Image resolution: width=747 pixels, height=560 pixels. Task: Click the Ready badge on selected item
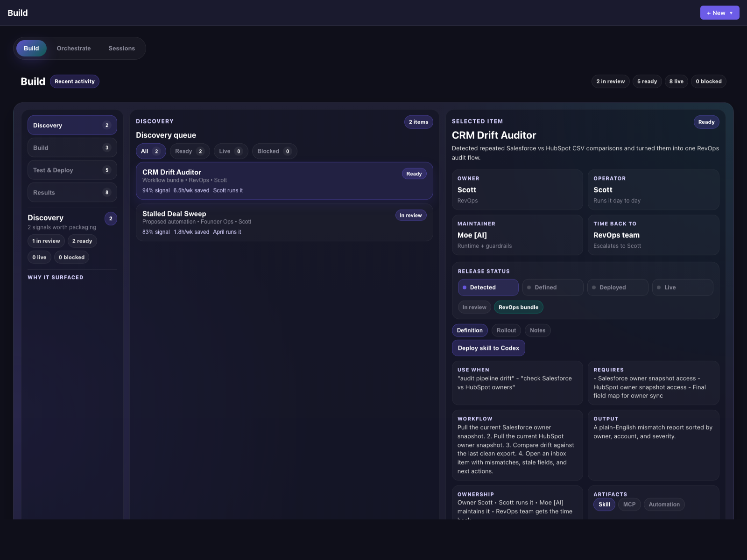tap(706, 122)
